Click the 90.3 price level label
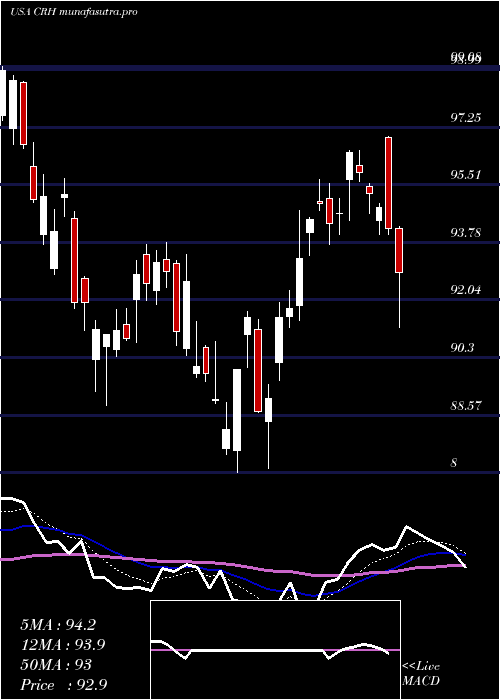 coord(462,348)
